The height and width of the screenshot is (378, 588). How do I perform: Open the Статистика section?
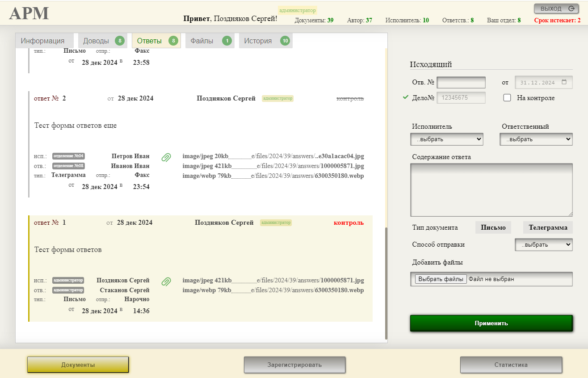(x=511, y=365)
